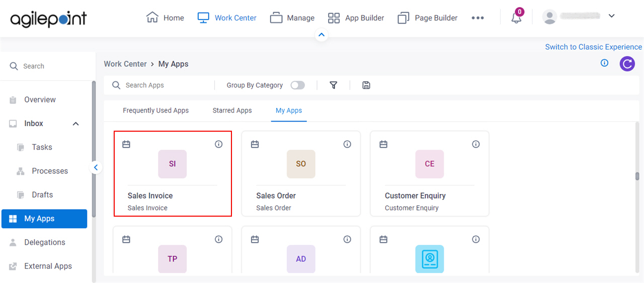Viewport: 644px width, 283px height.
Task: Switch to Classic Experience
Action: pos(594,47)
